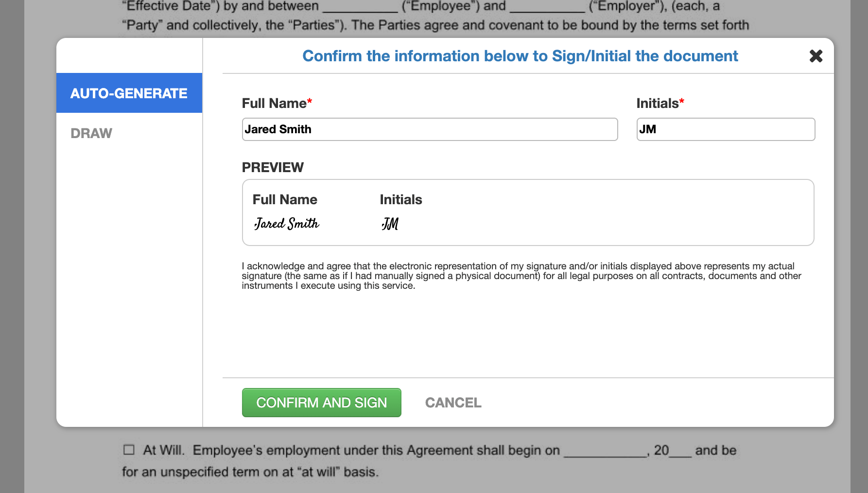Click the Initials heading inside preview box

400,199
